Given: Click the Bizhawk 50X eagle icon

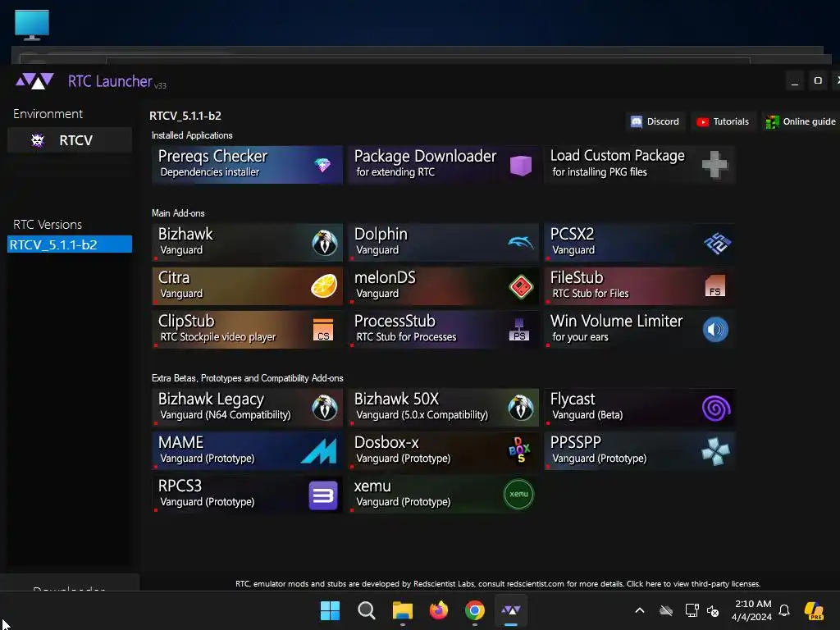Looking at the screenshot, I should pyautogui.click(x=521, y=408).
